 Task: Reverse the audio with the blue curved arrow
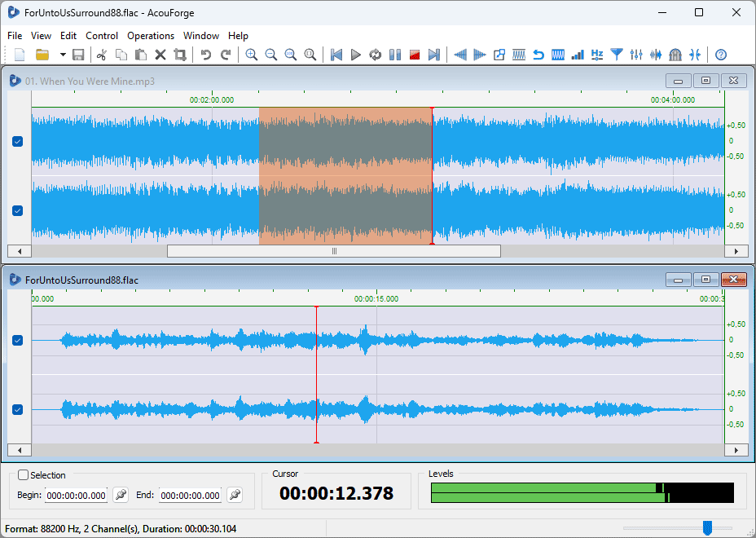(x=538, y=55)
